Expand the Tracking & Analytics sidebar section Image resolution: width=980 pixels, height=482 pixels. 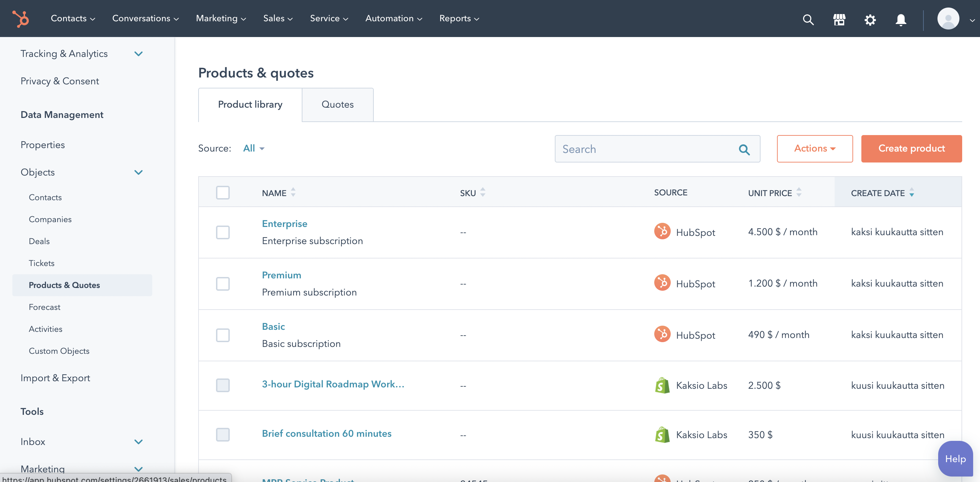(x=139, y=53)
